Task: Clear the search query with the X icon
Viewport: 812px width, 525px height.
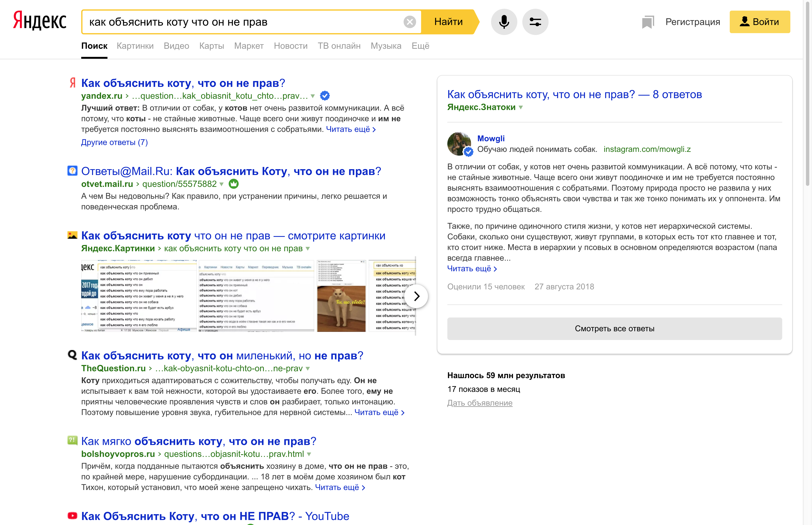Action: (410, 22)
